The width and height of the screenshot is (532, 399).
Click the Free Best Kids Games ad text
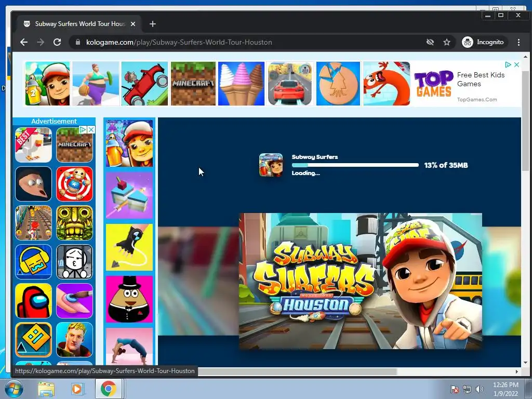[481, 79]
